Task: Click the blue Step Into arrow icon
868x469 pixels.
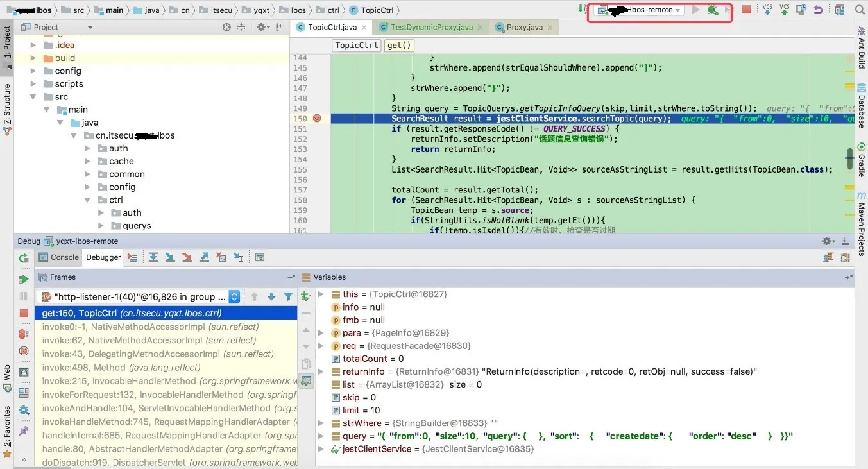Action: (x=170, y=257)
